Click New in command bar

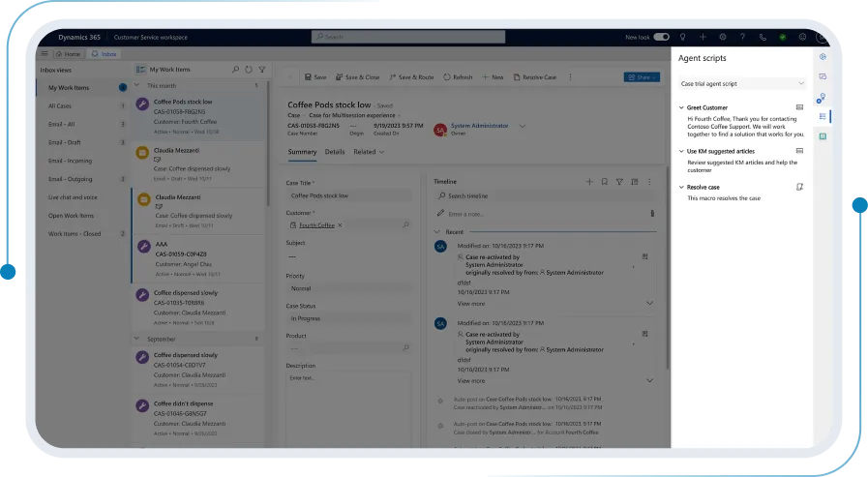(x=493, y=76)
